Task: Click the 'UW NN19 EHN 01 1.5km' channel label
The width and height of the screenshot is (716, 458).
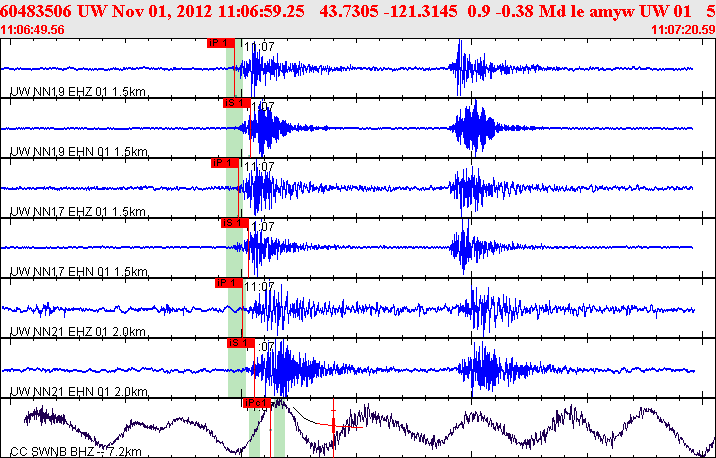Action: pos(79,152)
